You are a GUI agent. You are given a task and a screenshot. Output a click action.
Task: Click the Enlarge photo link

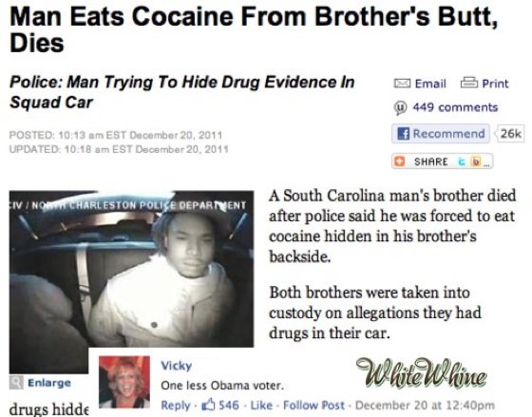coord(49,383)
